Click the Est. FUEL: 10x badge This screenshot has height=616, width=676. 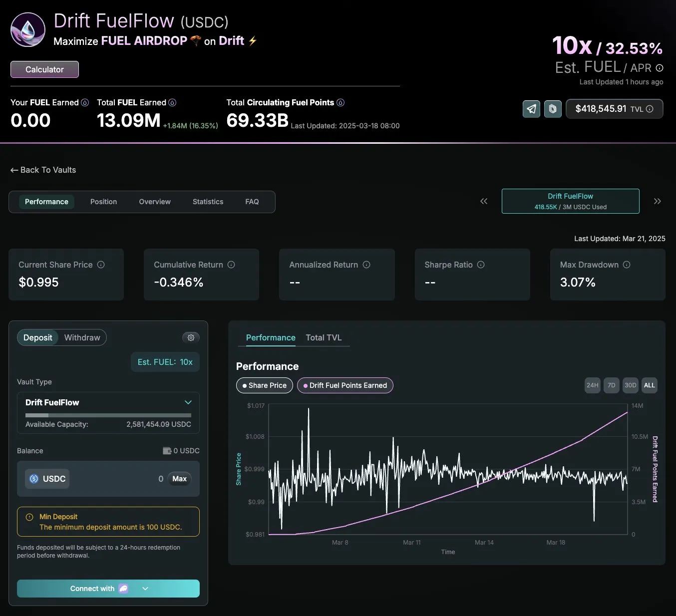tap(165, 362)
